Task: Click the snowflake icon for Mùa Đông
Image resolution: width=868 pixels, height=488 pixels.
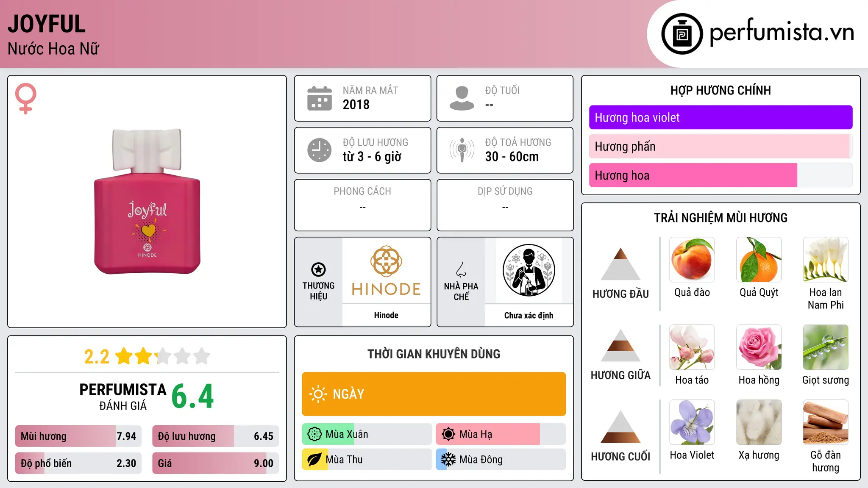Action: click(x=448, y=460)
